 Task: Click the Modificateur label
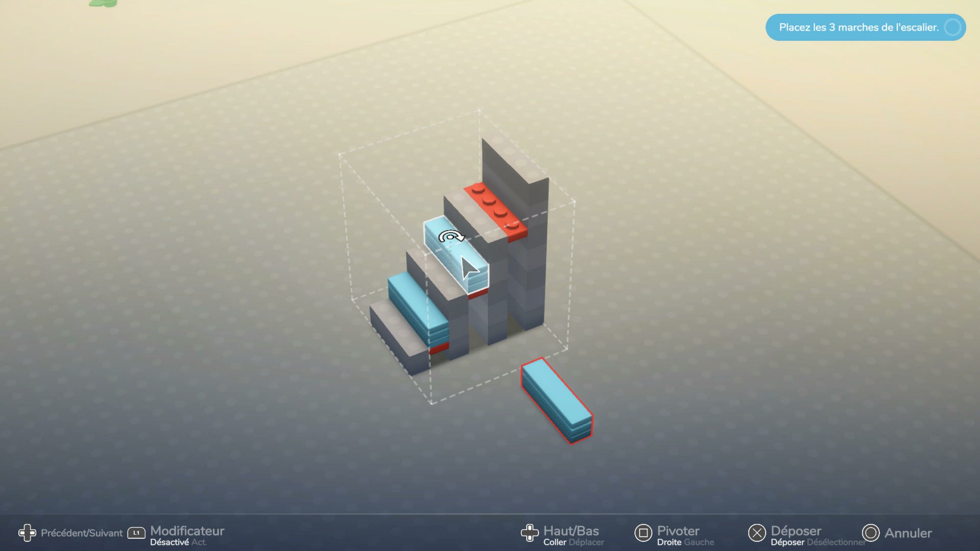(187, 530)
